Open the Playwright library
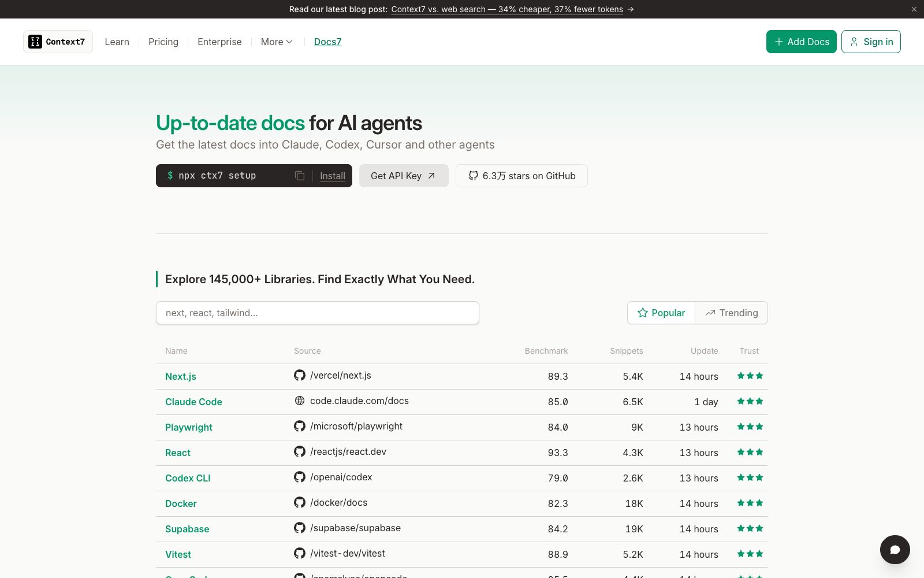The height and width of the screenshot is (578, 924). click(189, 427)
